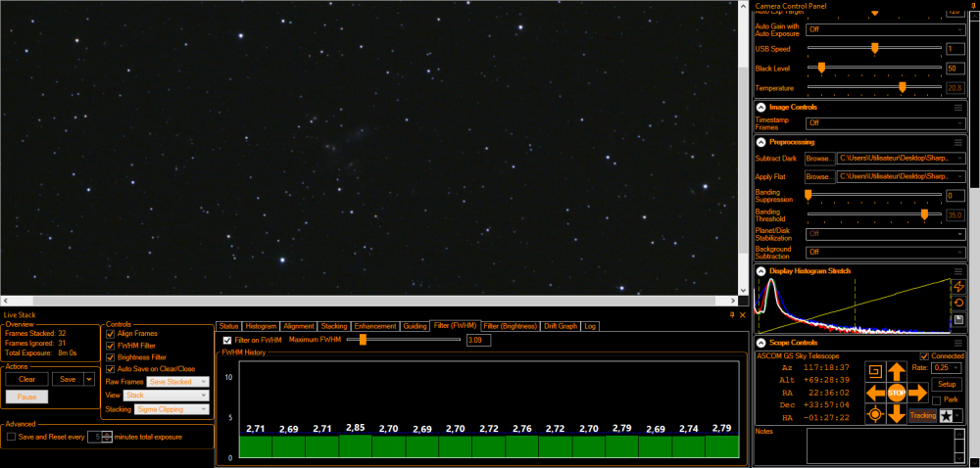Open the Raw Frames dropdown

click(x=177, y=381)
